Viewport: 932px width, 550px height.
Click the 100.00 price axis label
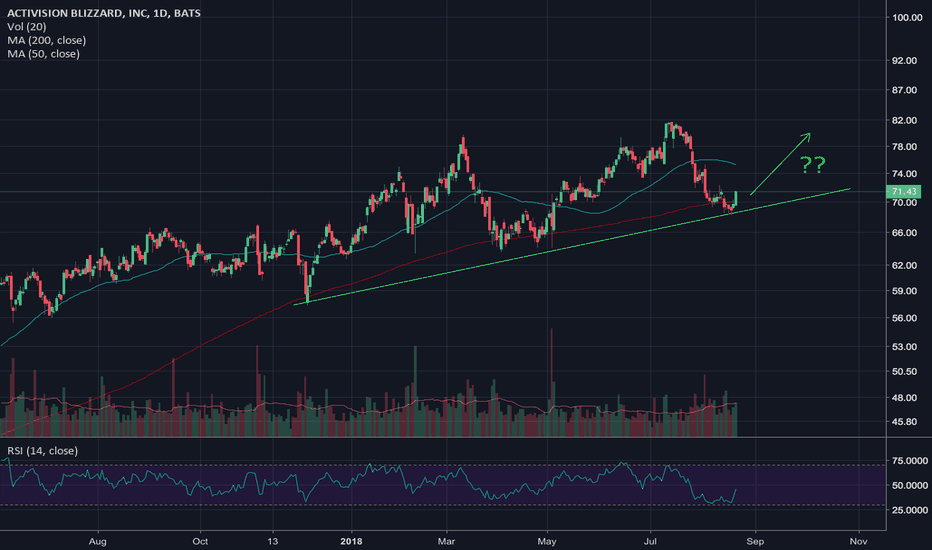coord(907,18)
